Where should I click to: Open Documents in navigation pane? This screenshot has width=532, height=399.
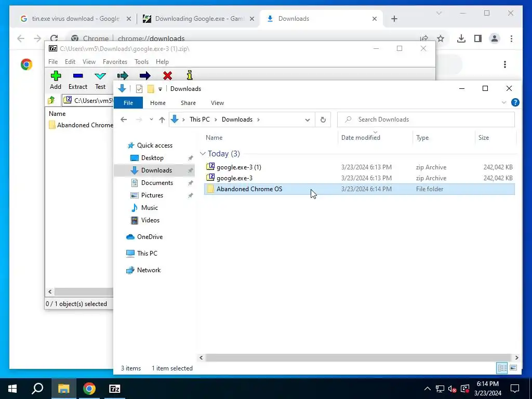[x=157, y=182]
